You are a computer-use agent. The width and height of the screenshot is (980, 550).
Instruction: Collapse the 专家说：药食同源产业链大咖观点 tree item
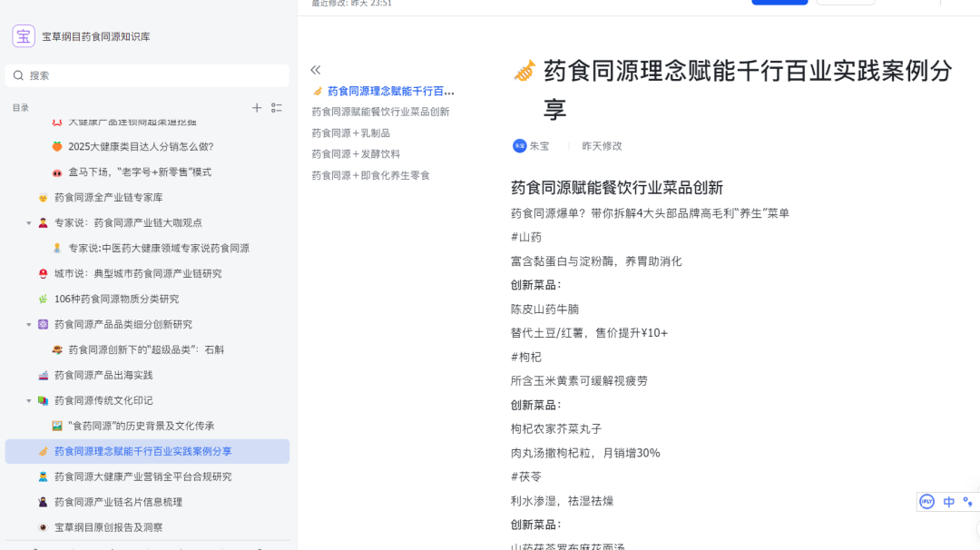pyautogui.click(x=29, y=221)
